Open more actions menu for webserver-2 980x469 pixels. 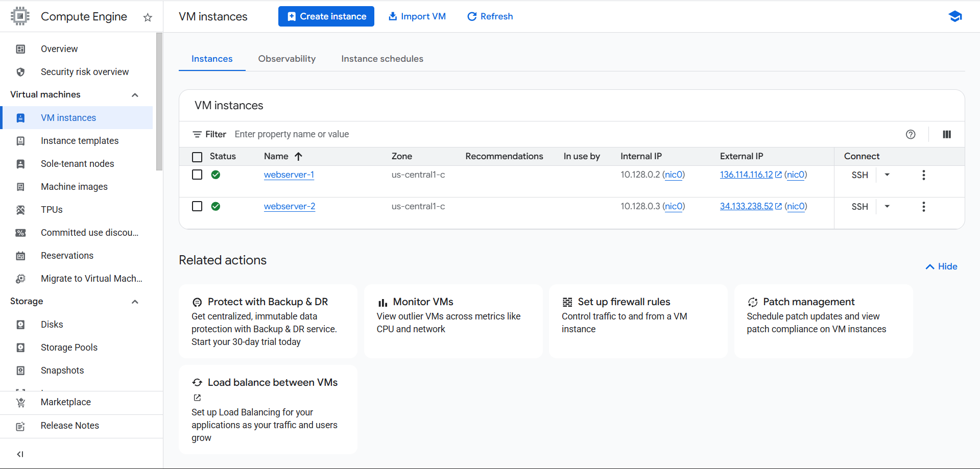[923, 207]
